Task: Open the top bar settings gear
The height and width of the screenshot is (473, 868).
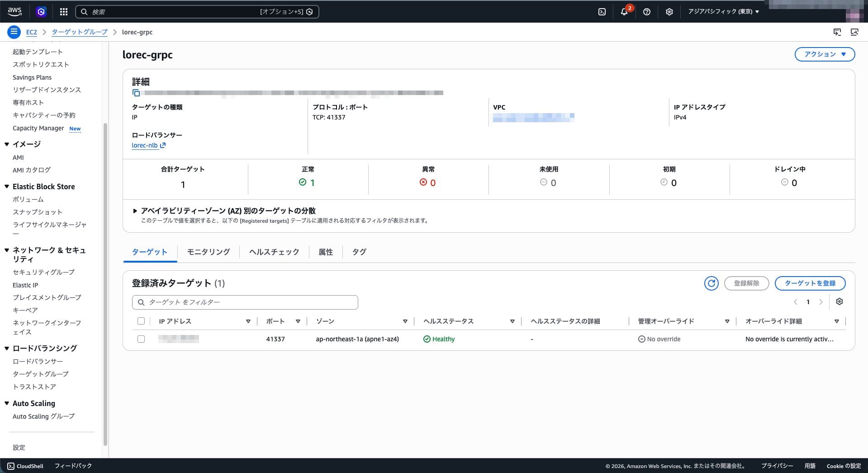Action: [x=669, y=12]
